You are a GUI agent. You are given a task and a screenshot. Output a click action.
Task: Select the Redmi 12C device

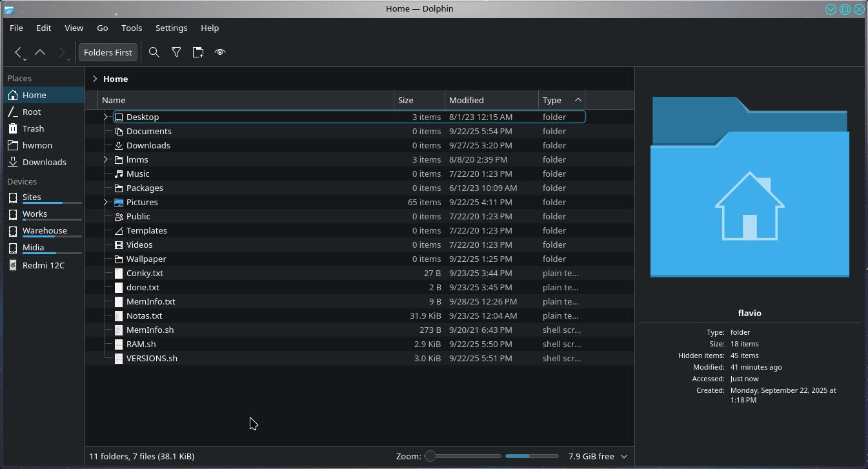pyautogui.click(x=43, y=265)
